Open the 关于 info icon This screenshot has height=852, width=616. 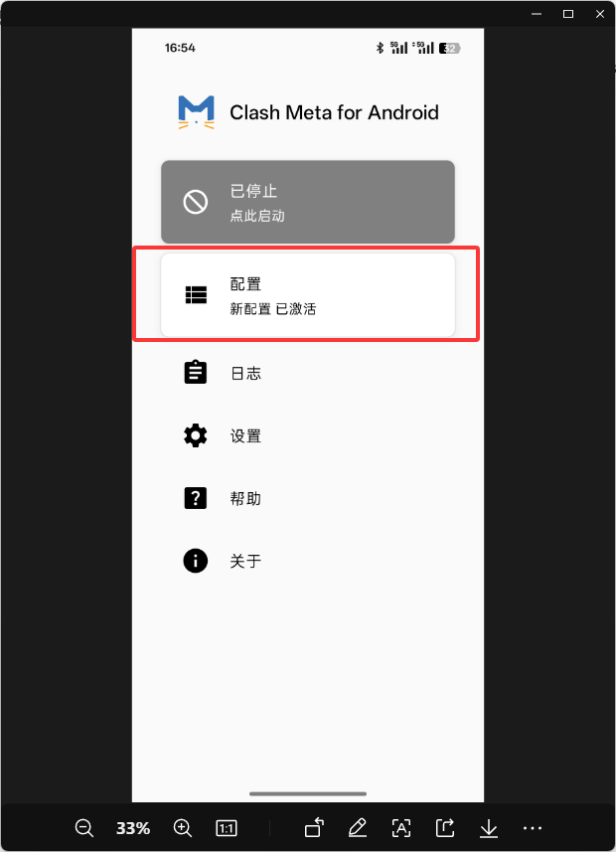(x=196, y=560)
